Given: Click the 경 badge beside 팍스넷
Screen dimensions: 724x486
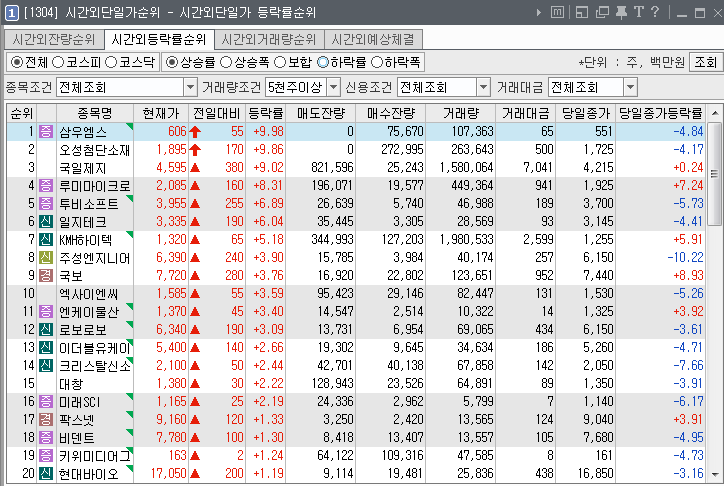Looking at the screenshot, I should [46, 420].
